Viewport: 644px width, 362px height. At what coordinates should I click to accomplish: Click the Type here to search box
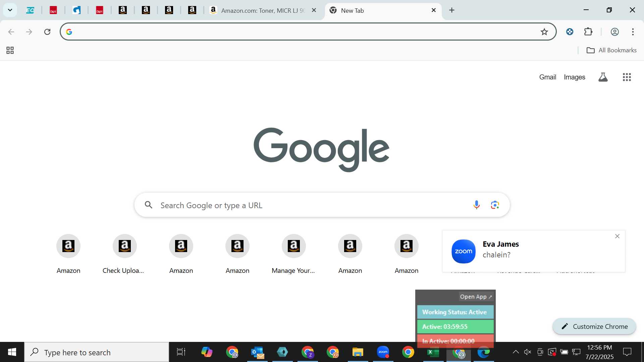(97, 352)
